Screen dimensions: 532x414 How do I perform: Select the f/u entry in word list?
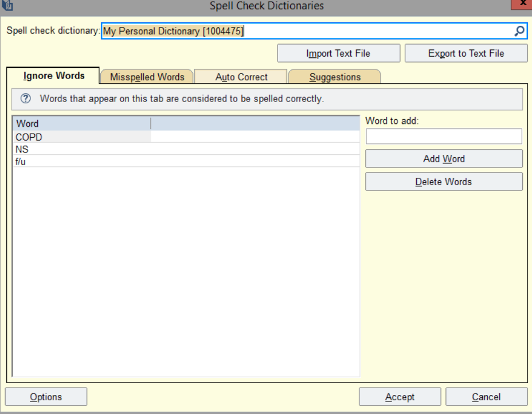21,161
